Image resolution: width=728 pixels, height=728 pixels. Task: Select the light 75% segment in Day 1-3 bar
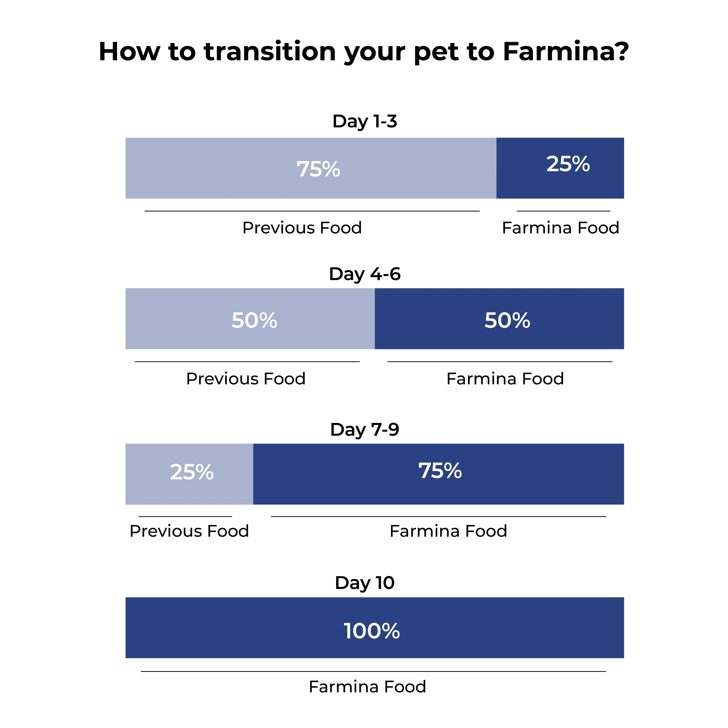pyautogui.click(x=310, y=168)
